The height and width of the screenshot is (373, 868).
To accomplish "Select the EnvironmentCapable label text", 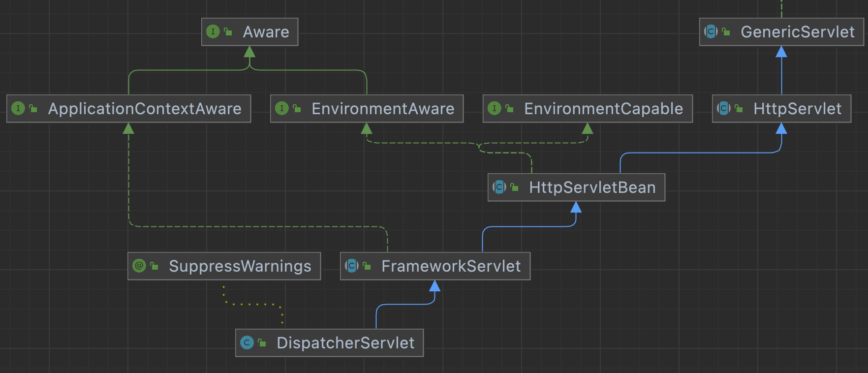I will tap(603, 109).
